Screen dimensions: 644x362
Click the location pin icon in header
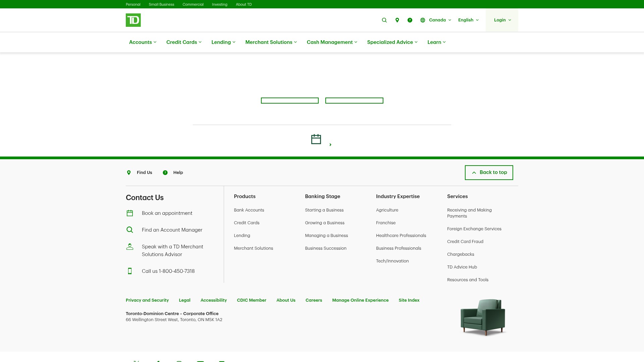point(397,20)
